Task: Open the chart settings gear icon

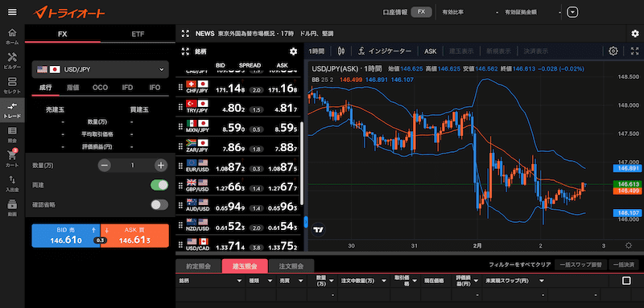Action: (613, 51)
